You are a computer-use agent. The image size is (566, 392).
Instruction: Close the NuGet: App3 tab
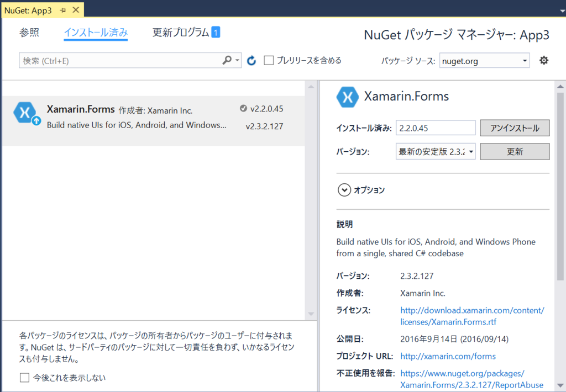click(76, 10)
